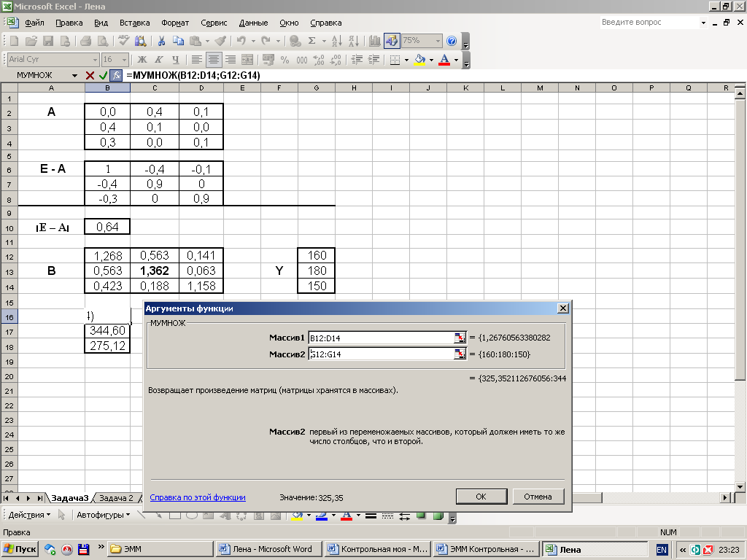Viewport: 747px width, 560px height.
Task: Click the Percent Style icon
Action: coord(284,60)
